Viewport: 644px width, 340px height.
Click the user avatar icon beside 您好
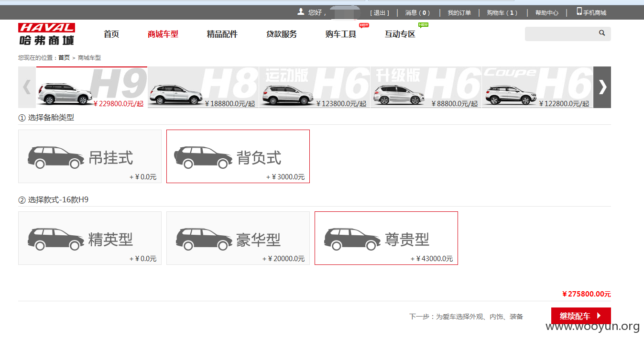pyautogui.click(x=301, y=11)
